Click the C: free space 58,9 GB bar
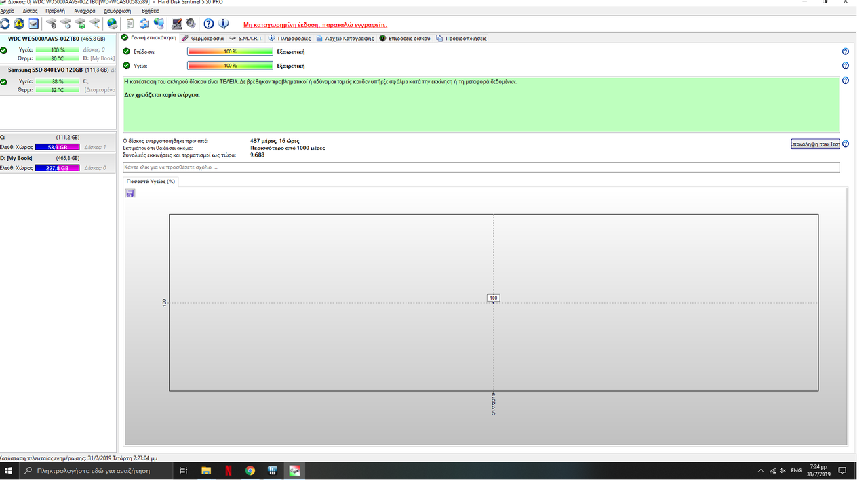 tap(58, 147)
